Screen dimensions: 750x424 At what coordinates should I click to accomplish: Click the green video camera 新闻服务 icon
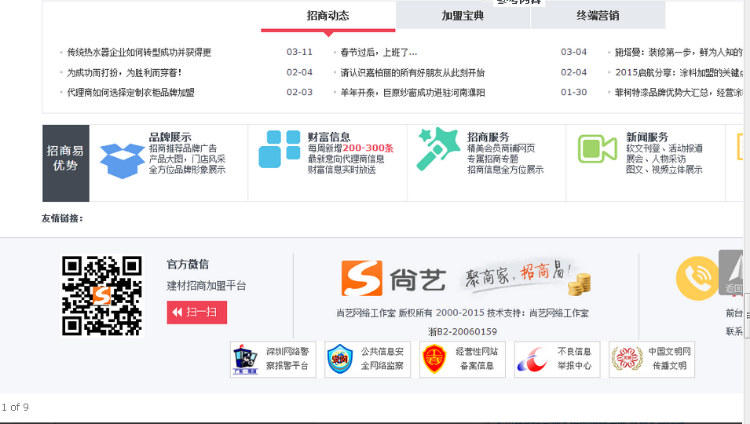(597, 149)
